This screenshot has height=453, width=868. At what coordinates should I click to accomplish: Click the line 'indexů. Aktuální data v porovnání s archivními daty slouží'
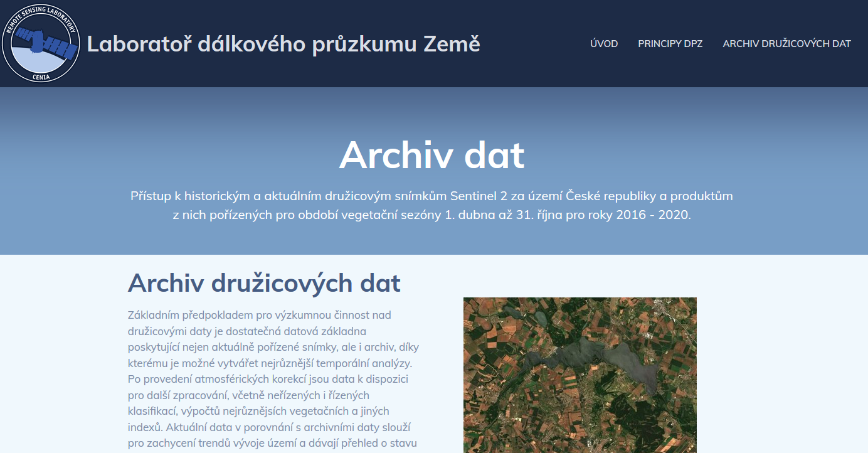(x=269, y=427)
